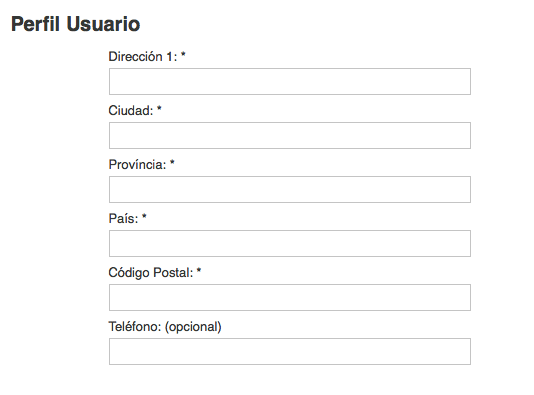Click the word Usuario in heading
Viewport: 534px width, 395px height.
tap(103, 24)
